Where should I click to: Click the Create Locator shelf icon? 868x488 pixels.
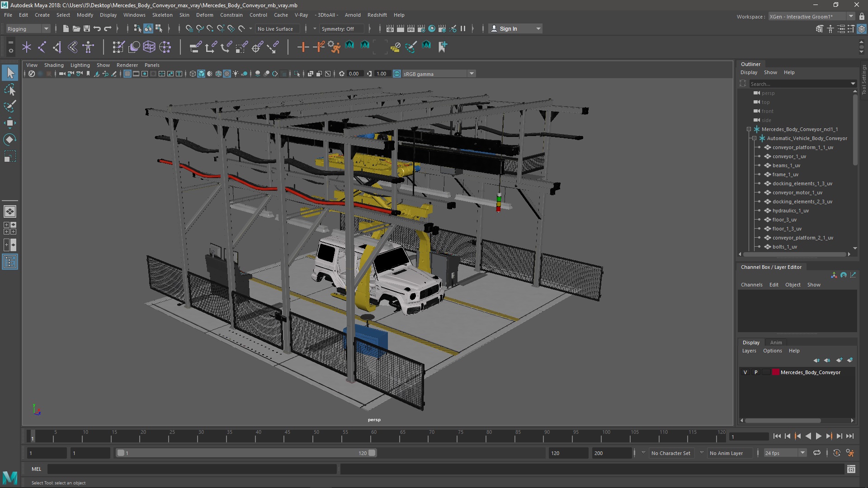[x=27, y=47]
